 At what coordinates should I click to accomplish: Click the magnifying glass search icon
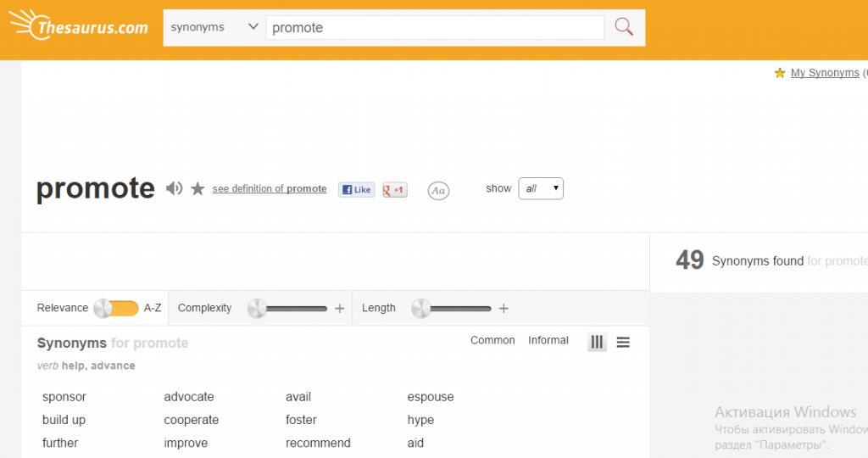(624, 27)
